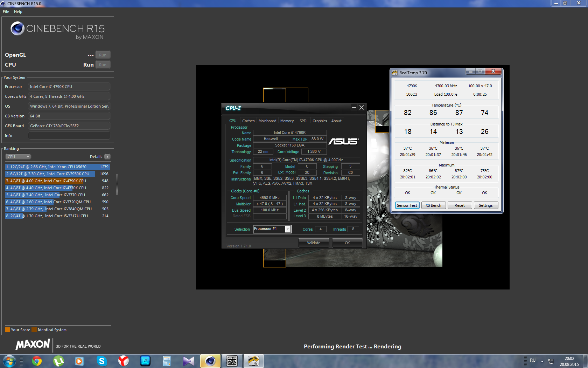Open the Calculator from the taskbar
The width and height of the screenshot is (588, 368).
(167, 361)
